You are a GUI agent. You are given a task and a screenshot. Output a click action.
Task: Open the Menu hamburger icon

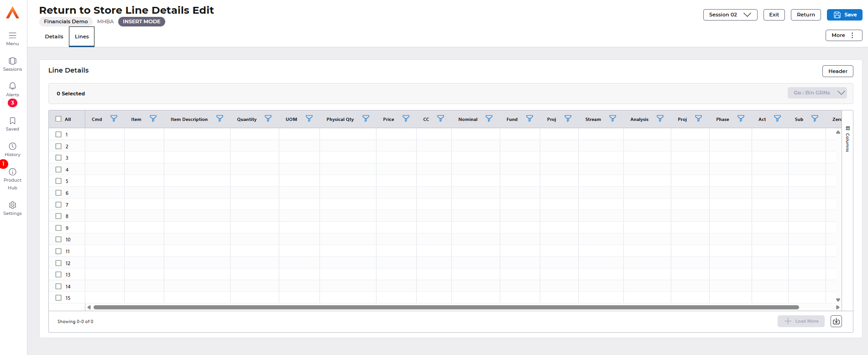(13, 35)
